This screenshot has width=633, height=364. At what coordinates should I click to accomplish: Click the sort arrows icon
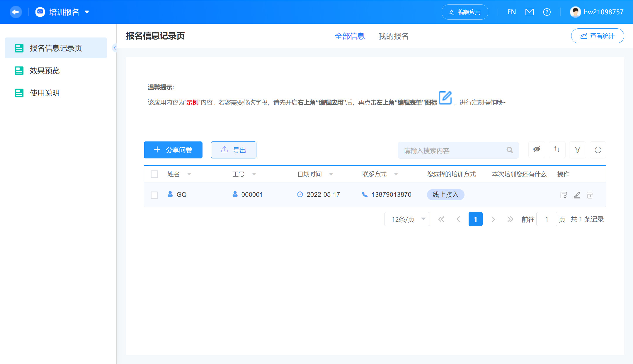coord(557,150)
